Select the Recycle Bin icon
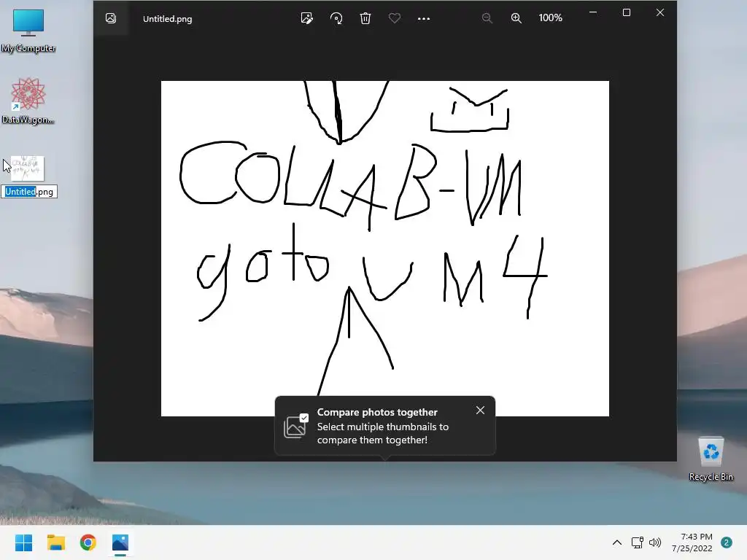Image resolution: width=747 pixels, height=560 pixels. [x=711, y=459]
